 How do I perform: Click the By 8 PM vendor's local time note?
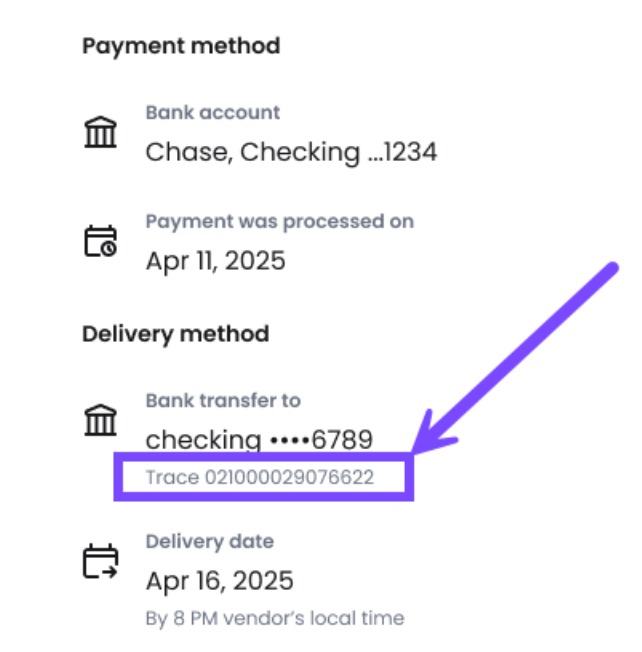[x=275, y=618]
